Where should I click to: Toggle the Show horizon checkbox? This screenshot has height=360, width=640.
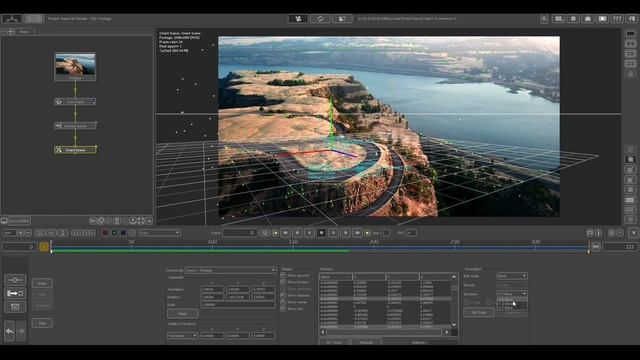click(x=283, y=282)
